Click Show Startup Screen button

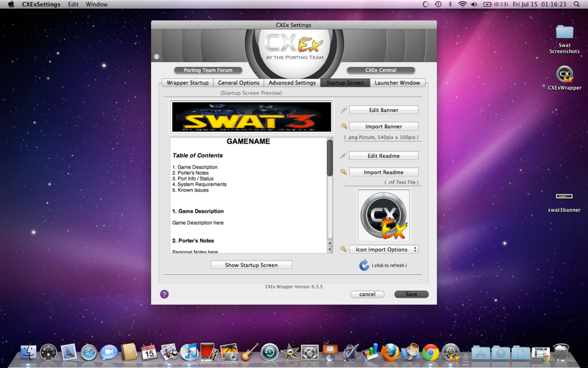coord(252,265)
